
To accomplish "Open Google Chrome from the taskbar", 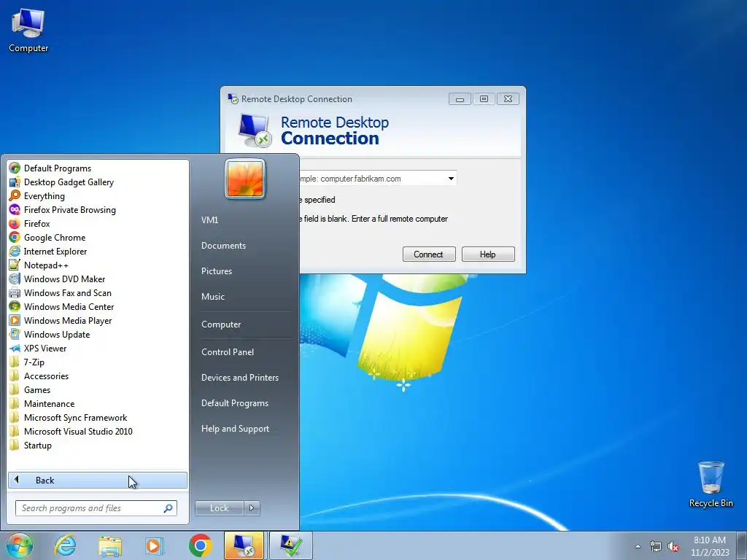I will click(200, 545).
